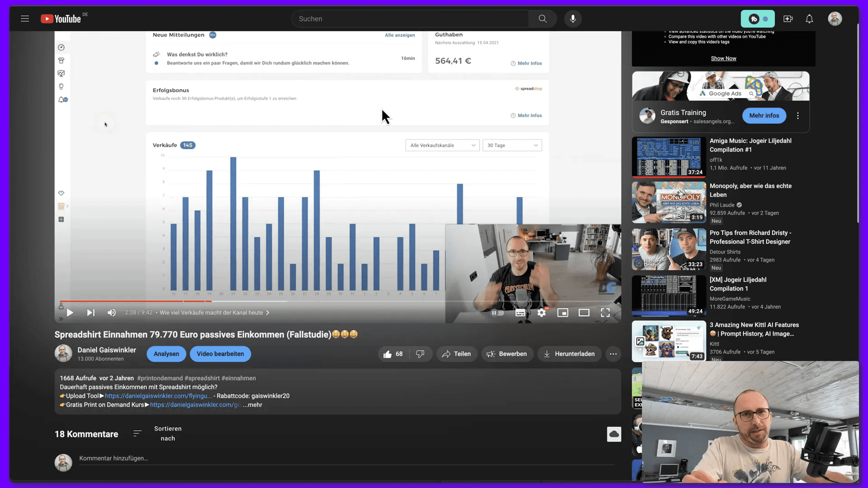
Task: Open the 'Monopoly, aber wie das echte Leben' thumbnail
Action: pos(669,202)
